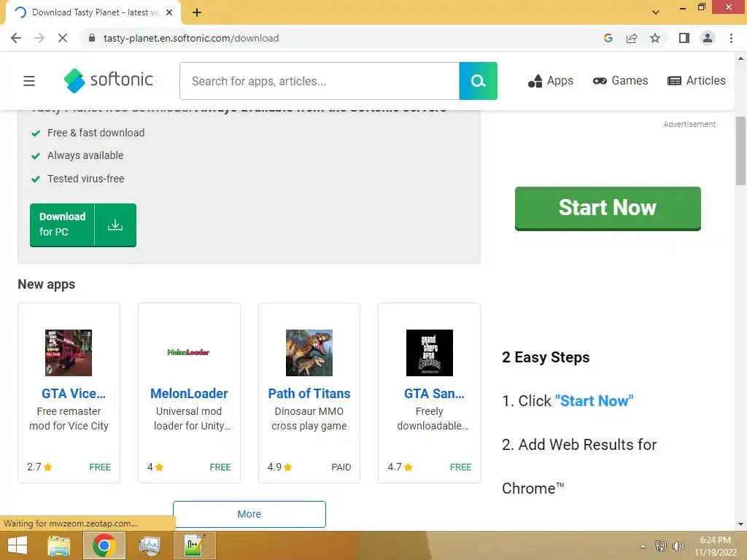Click the scrollbar down arrow
This screenshot has width=747, height=560.
[x=740, y=524]
